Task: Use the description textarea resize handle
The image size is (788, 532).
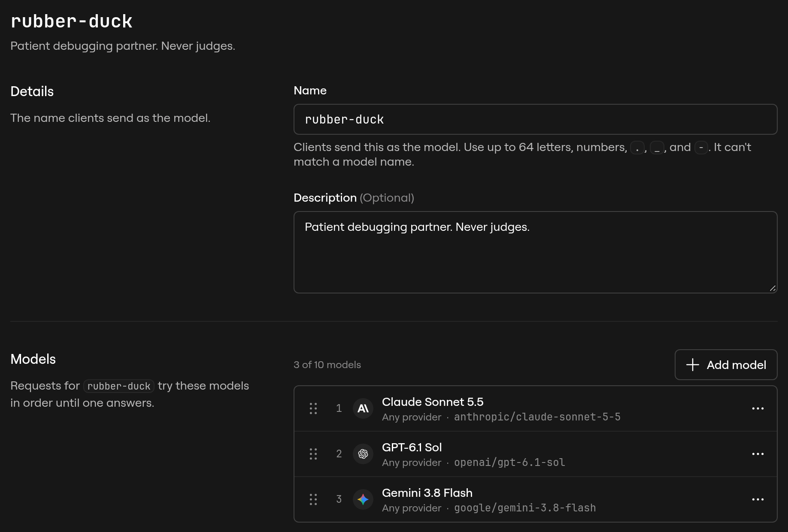Action: click(x=773, y=288)
